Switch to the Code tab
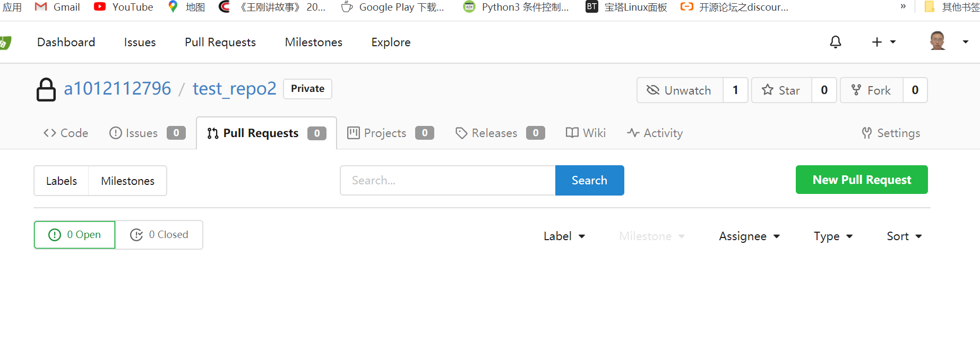The image size is (980, 356). click(x=66, y=133)
